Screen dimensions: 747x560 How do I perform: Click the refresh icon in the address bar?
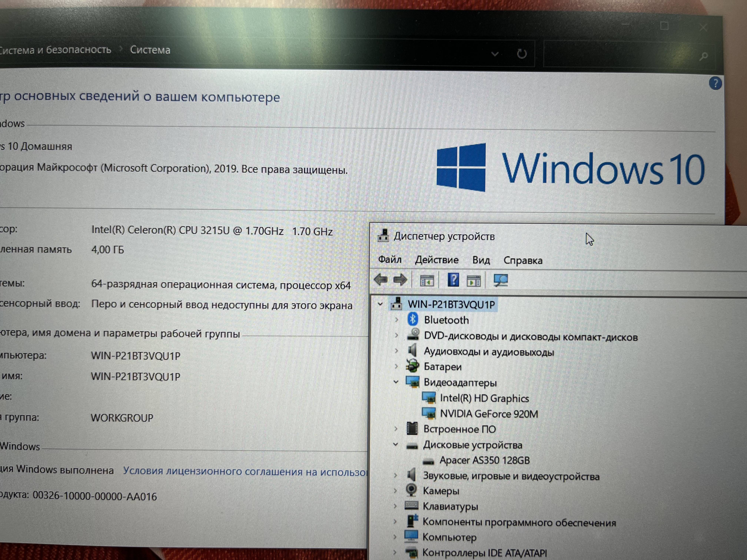coord(521,54)
